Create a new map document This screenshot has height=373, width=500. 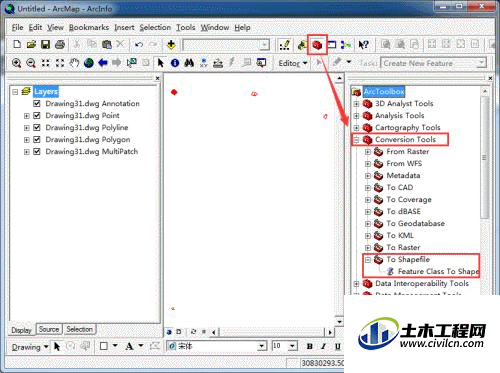17,44
